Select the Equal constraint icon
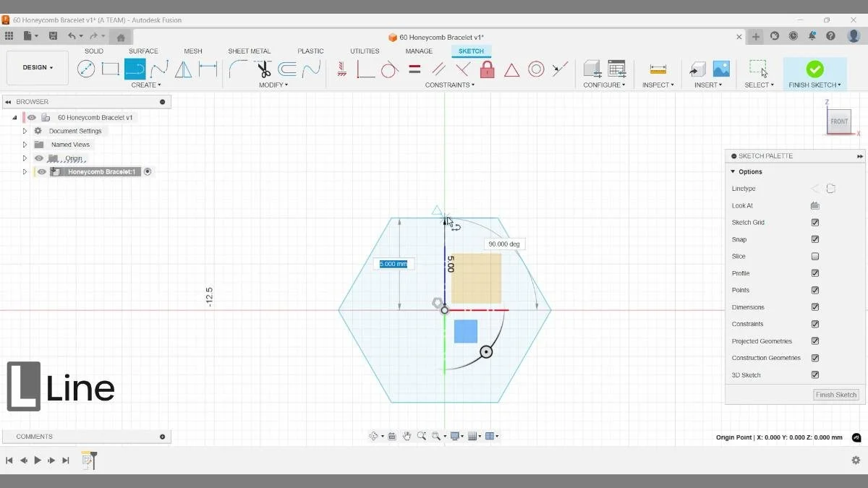Screen dimensions: 868x488 click(x=414, y=69)
